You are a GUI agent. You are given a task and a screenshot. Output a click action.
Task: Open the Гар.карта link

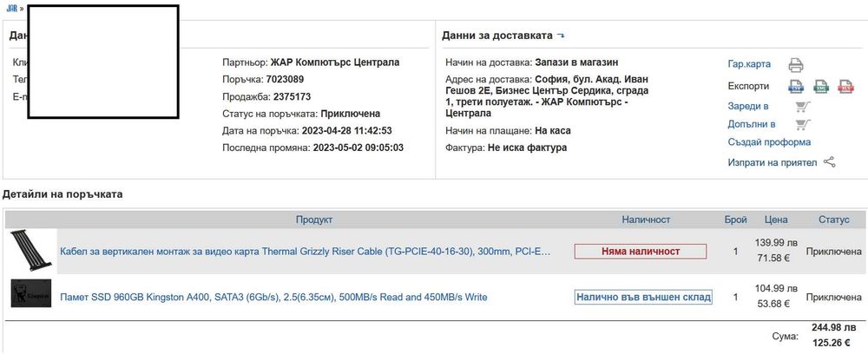point(749,64)
